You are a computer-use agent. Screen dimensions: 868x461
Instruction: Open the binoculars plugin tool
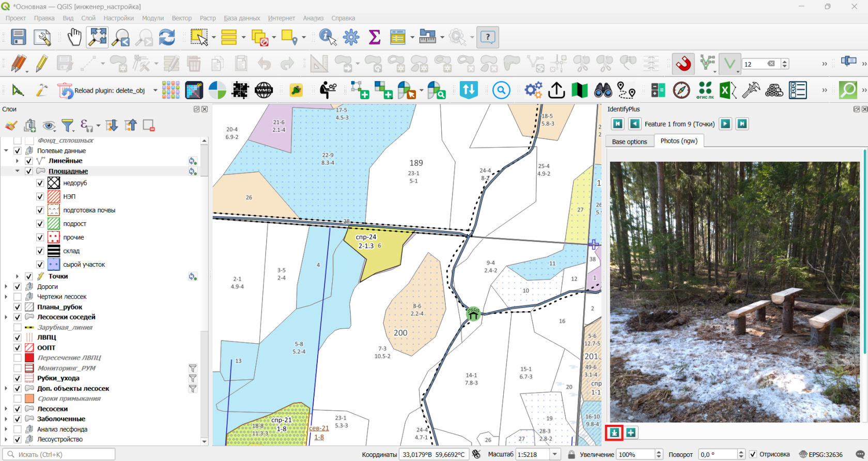[x=603, y=90]
